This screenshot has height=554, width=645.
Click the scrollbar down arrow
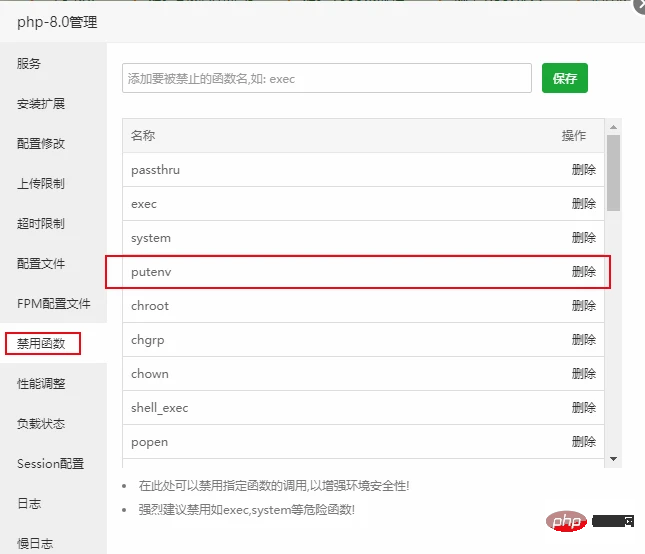tap(614, 459)
